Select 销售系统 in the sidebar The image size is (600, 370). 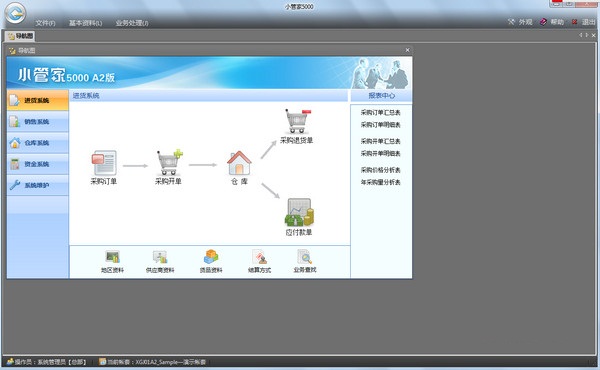coord(38,122)
